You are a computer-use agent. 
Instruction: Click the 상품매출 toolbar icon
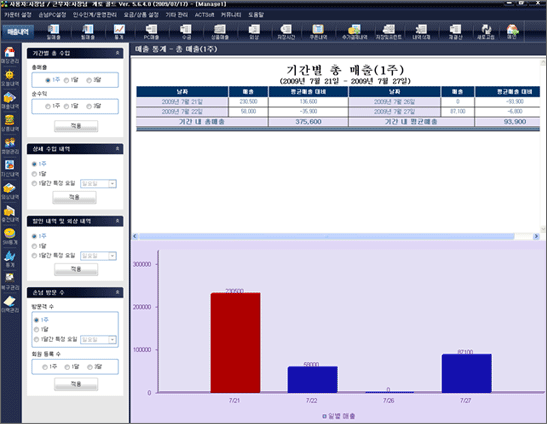pos(220,31)
